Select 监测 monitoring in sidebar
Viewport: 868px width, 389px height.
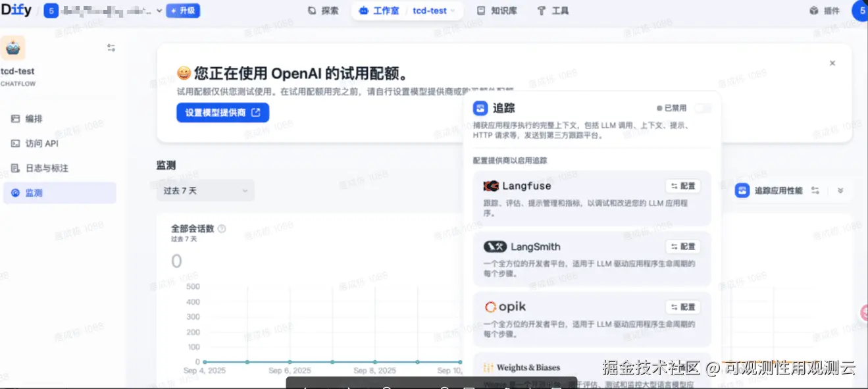[59, 193]
